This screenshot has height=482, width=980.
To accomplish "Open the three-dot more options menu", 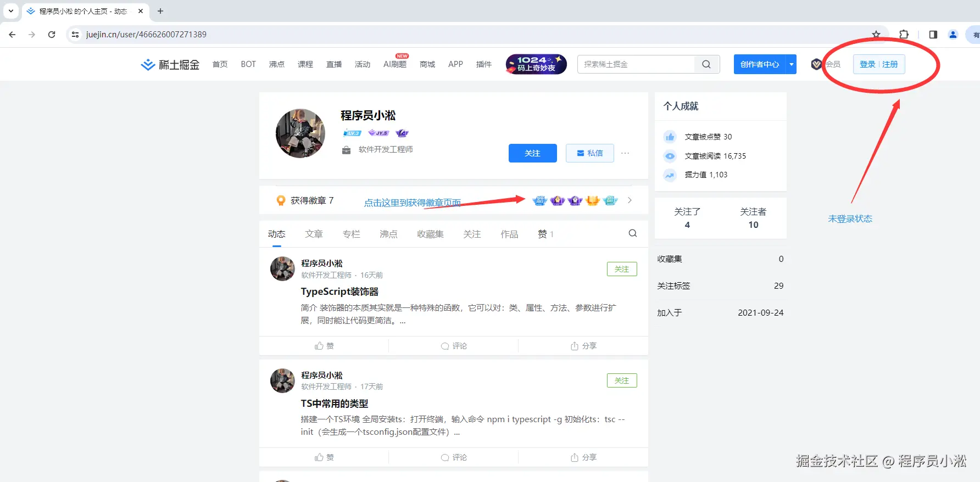I will coord(625,153).
